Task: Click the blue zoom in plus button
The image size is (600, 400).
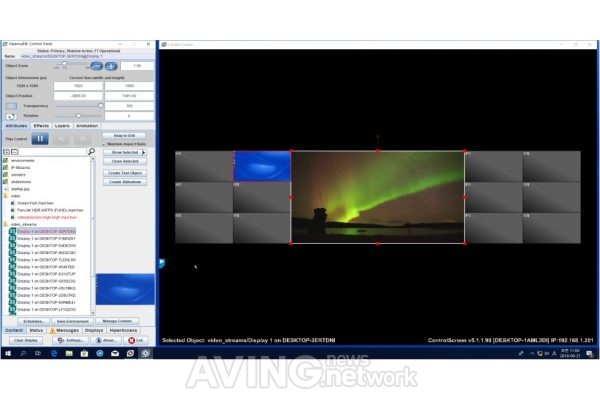Action: point(111,66)
